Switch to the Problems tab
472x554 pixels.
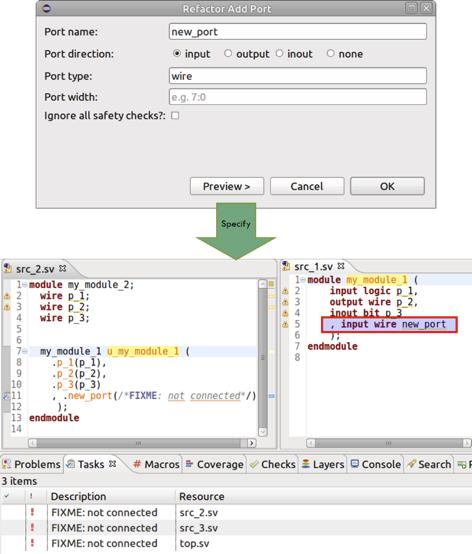tap(31, 464)
